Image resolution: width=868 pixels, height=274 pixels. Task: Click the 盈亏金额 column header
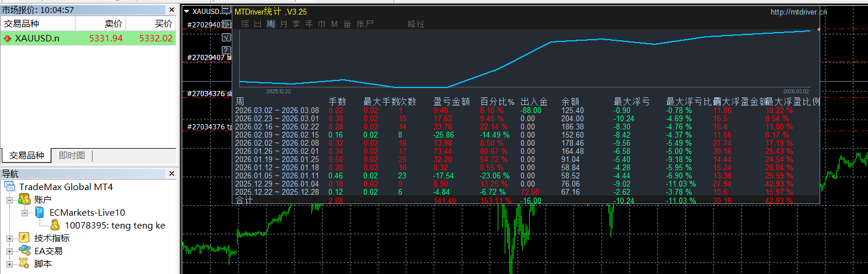coord(452,101)
